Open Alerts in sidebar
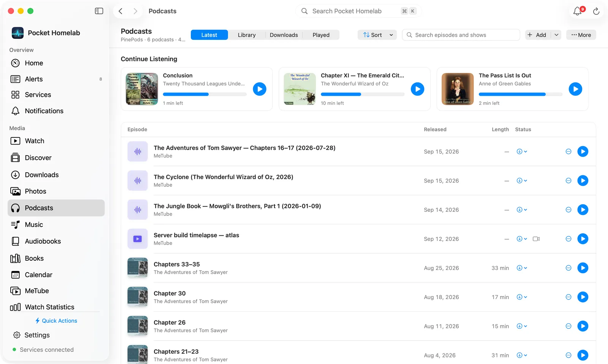This screenshot has width=608, height=364. (x=56, y=79)
